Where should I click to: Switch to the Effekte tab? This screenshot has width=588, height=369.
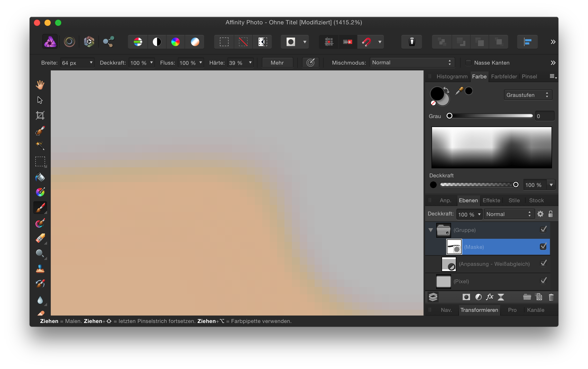pyautogui.click(x=491, y=200)
